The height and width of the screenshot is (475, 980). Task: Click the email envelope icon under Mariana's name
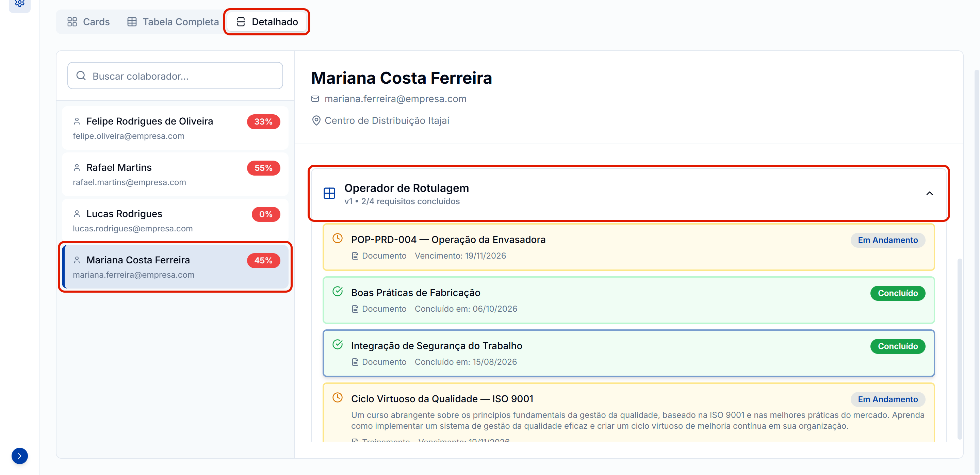[315, 99]
